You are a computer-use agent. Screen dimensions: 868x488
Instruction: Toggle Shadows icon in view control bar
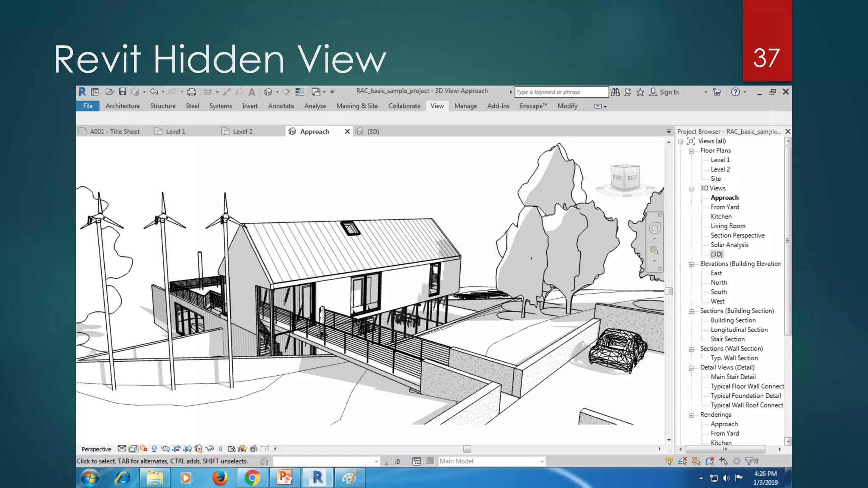pos(154,449)
